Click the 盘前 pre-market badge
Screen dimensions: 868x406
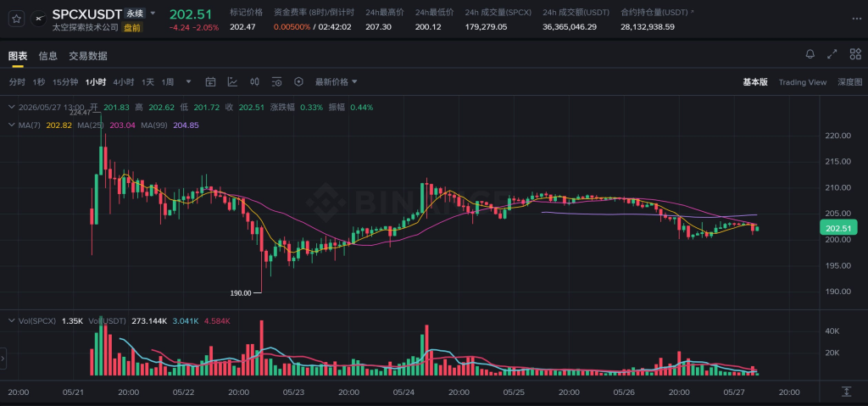[x=131, y=27]
